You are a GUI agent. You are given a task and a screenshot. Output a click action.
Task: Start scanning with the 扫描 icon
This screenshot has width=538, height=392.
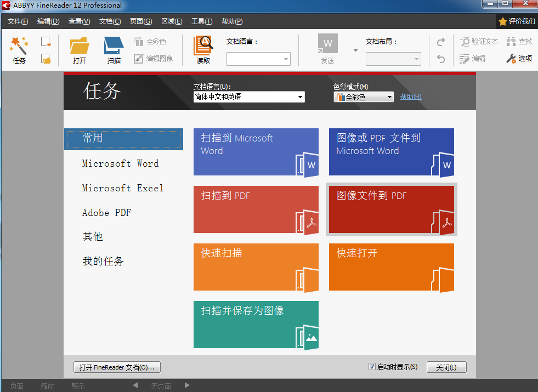113,48
